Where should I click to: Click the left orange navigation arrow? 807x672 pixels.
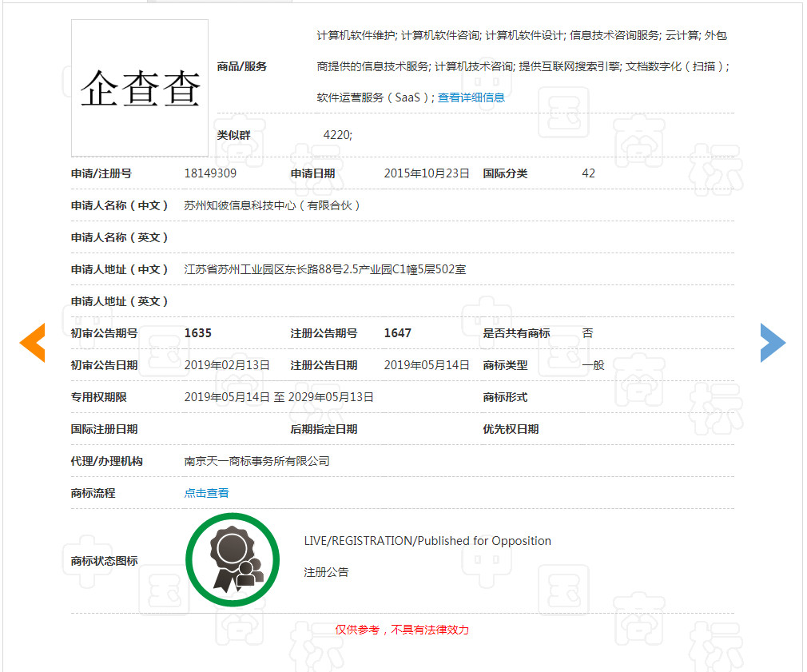(x=32, y=342)
